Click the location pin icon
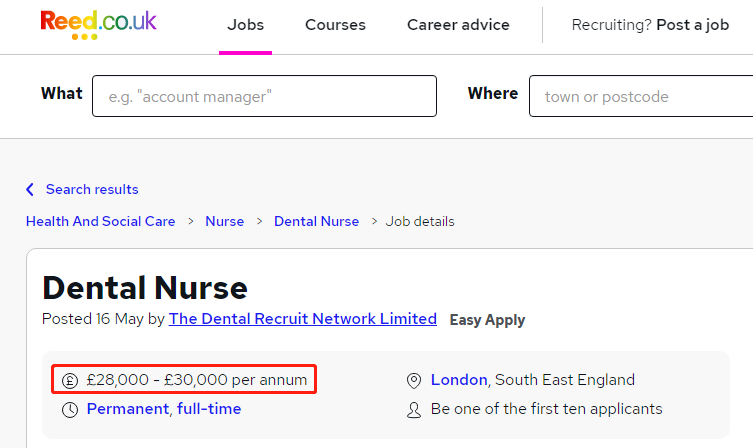This screenshot has height=448, width=753. [414, 381]
